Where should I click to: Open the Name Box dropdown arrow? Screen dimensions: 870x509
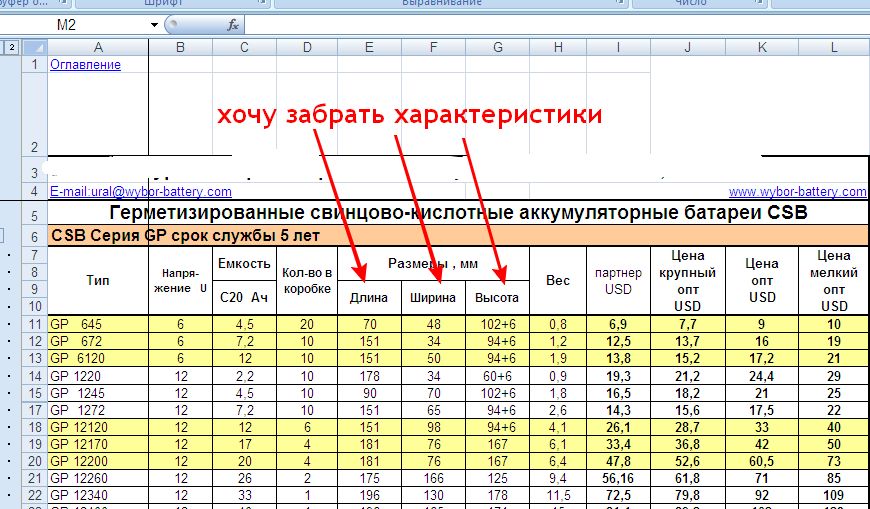154,25
